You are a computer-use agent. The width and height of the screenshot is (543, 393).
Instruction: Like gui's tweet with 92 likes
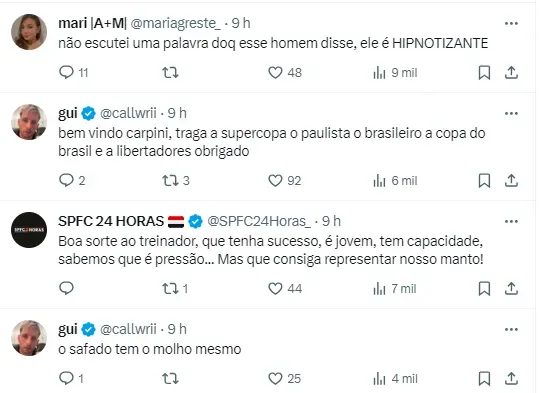pyautogui.click(x=285, y=180)
